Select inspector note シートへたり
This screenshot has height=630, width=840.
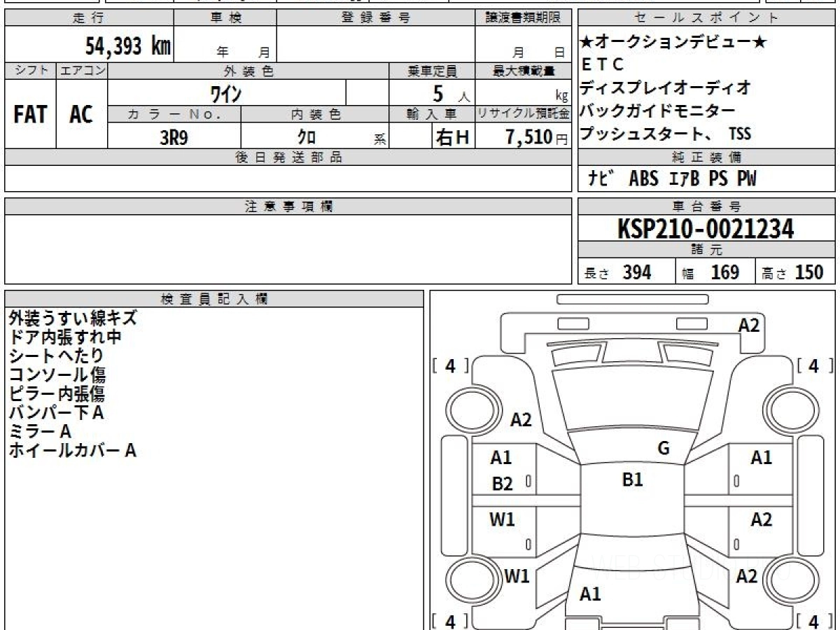coord(57,356)
